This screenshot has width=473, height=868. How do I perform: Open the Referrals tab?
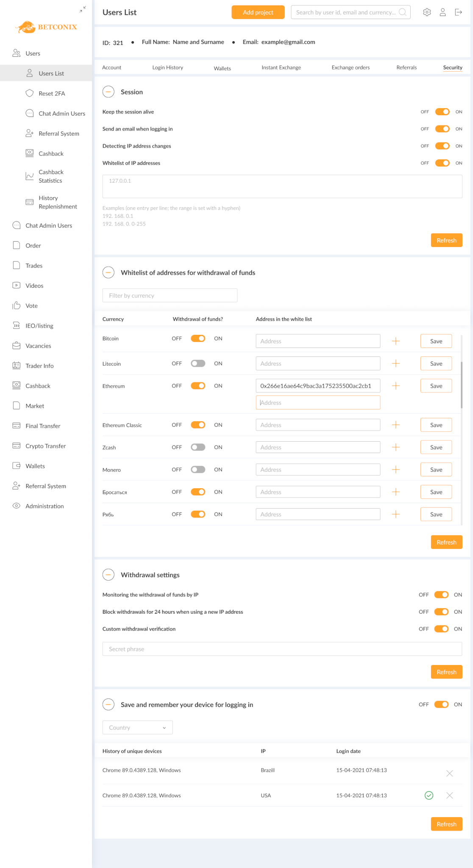click(406, 67)
